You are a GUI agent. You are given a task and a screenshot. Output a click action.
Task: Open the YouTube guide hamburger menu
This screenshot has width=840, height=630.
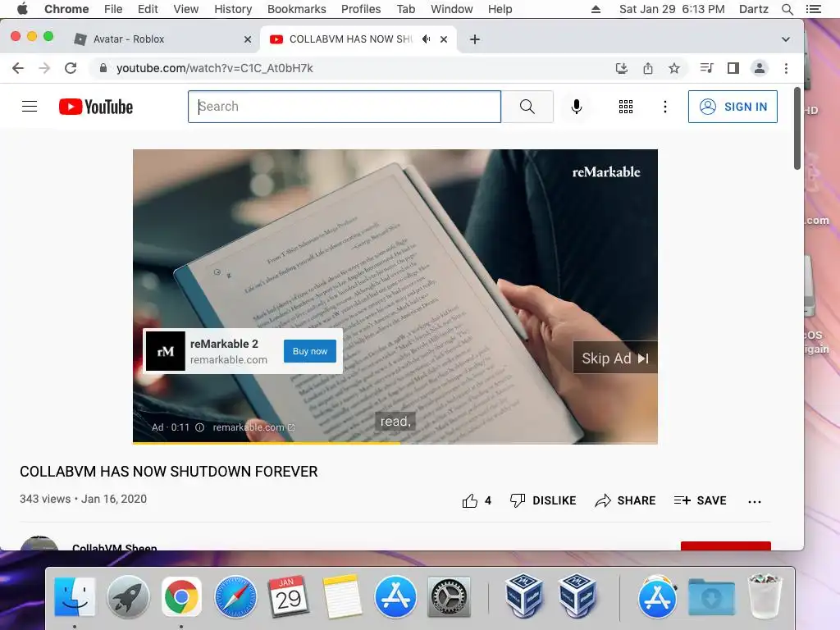30,107
